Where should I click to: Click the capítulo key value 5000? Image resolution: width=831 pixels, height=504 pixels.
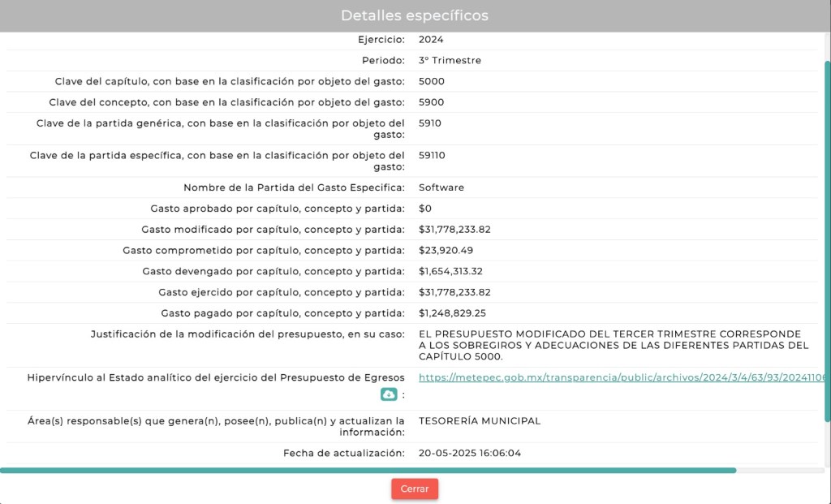432,81
